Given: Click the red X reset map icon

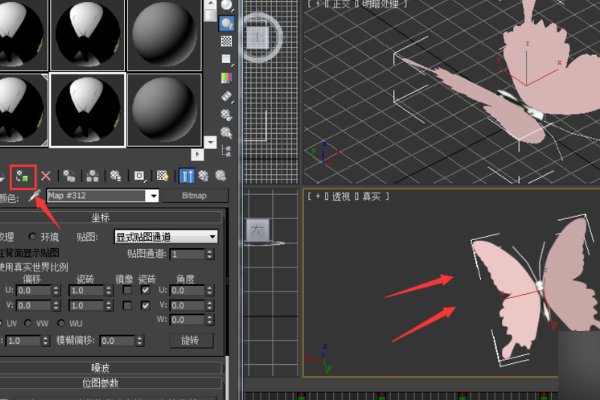Looking at the screenshot, I should (46, 176).
